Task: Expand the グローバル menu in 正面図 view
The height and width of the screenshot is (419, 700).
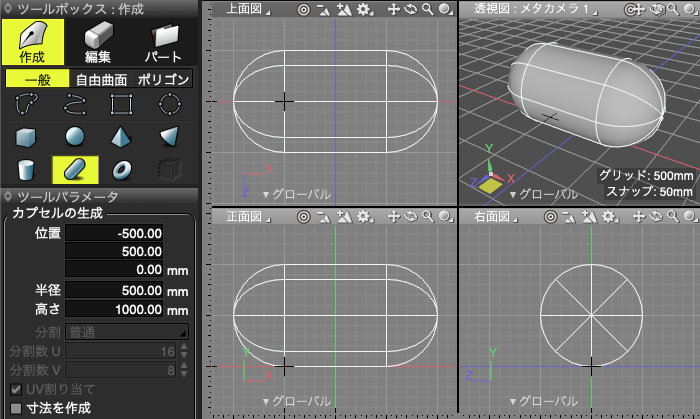Action: coord(296,401)
